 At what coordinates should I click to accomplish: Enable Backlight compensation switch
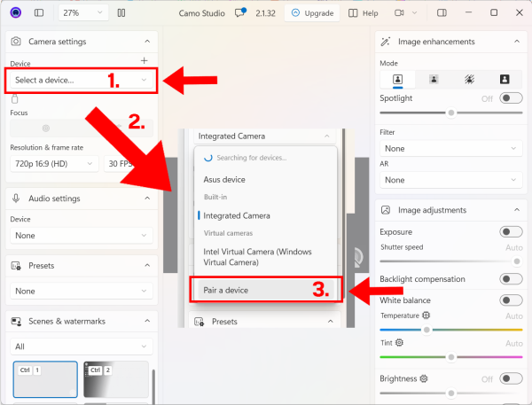coord(511,279)
